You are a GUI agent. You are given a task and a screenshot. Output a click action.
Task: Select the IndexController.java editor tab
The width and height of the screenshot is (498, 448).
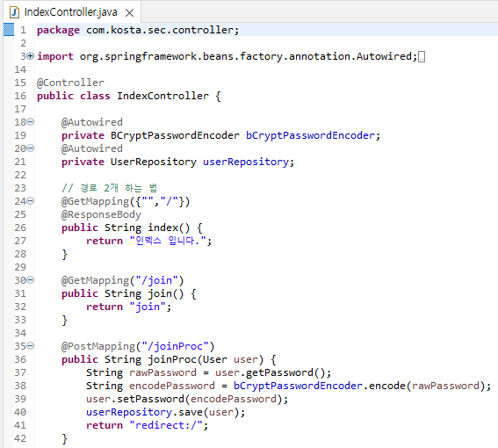[x=71, y=12]
